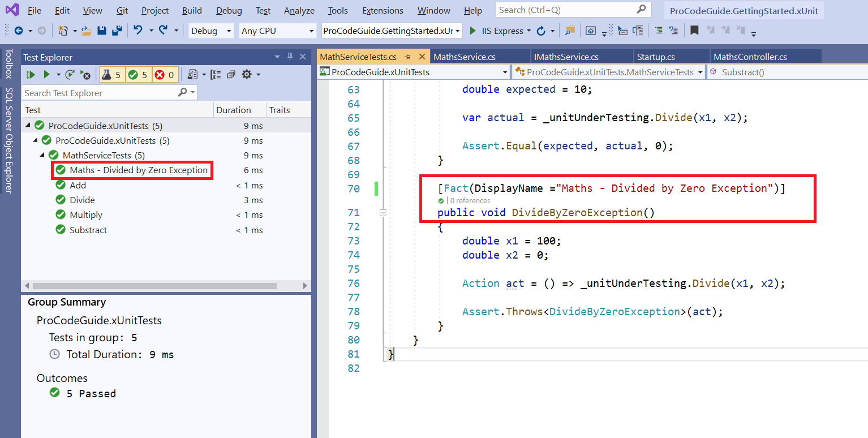Open the Debug configuration dropdown
Image resolution: width=868 pixels, height=438 pixels.
[x=210, y=31]
